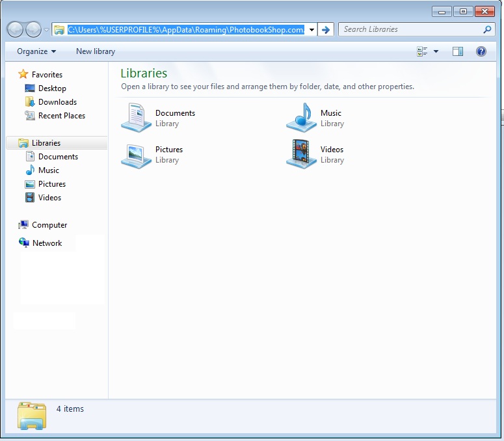This screenshot has height=441, width=504.
Task: Open Recent Places in Favorites
Action: click(x=61, y=116)
